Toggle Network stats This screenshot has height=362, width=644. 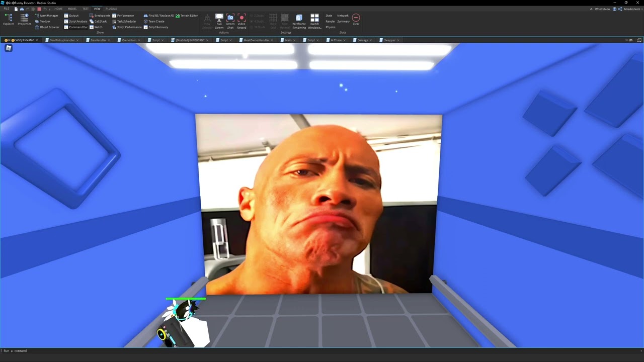point(343,16)
